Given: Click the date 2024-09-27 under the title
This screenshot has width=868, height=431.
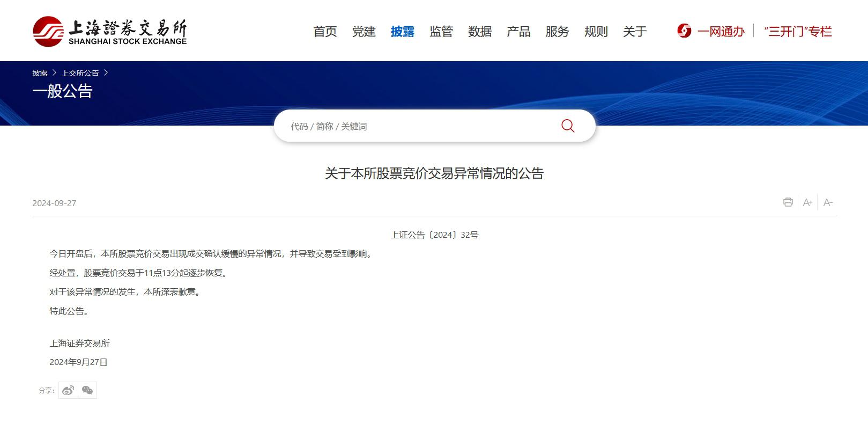Looking at the screenshot, I should pyautogui.click(x=54, y=203).
